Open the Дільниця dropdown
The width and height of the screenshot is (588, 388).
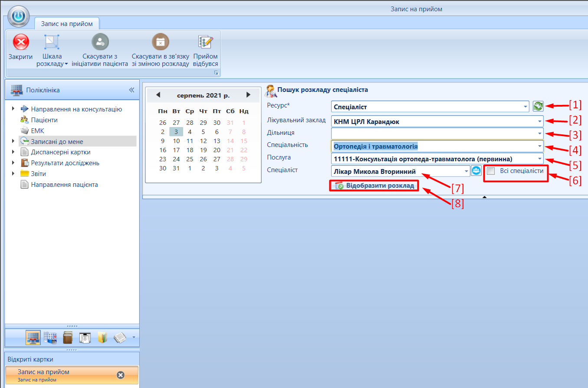pyautogui.click(x=539, y=133)
